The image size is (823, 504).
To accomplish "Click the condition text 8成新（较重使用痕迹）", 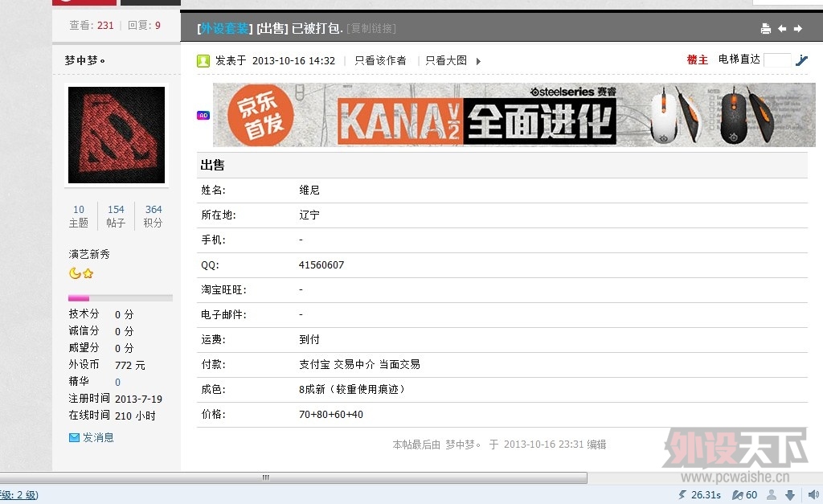I will coord(352,390).
